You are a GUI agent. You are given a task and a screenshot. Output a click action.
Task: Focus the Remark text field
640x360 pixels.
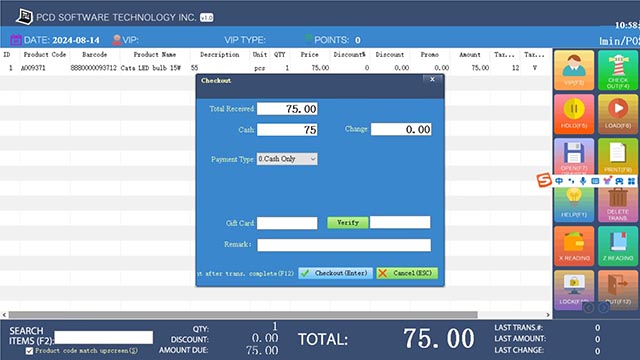point(344,245)
